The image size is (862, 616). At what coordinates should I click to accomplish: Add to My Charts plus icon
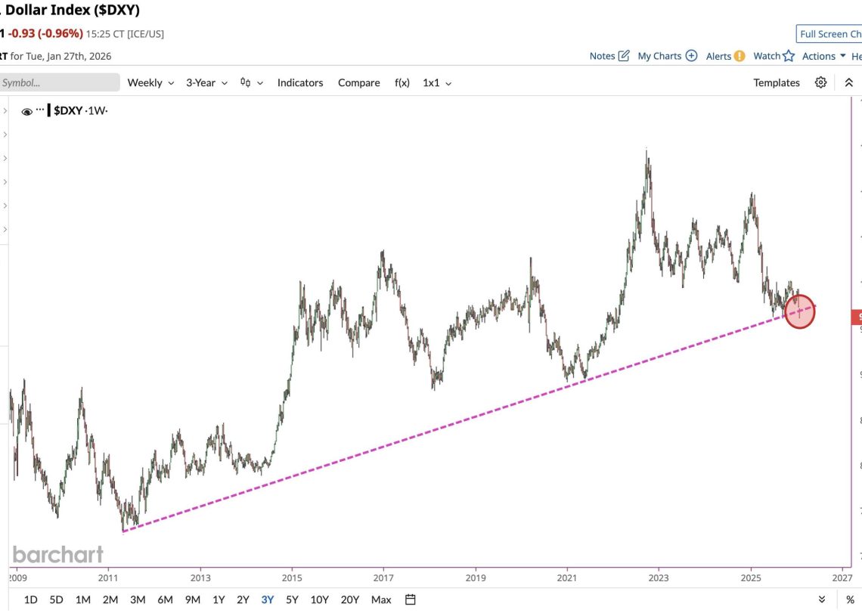pos(691,56)
